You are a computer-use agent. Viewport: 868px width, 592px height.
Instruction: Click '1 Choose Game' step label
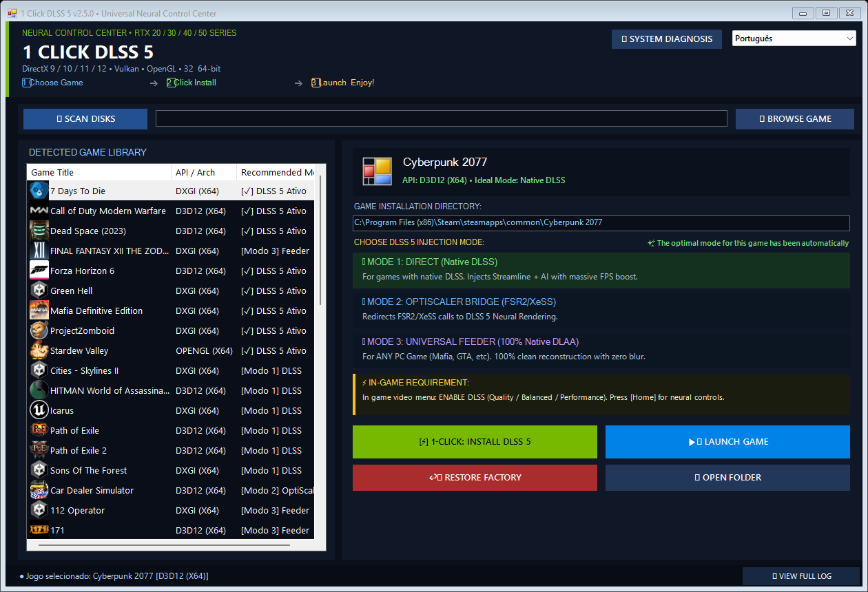(52, 83)
